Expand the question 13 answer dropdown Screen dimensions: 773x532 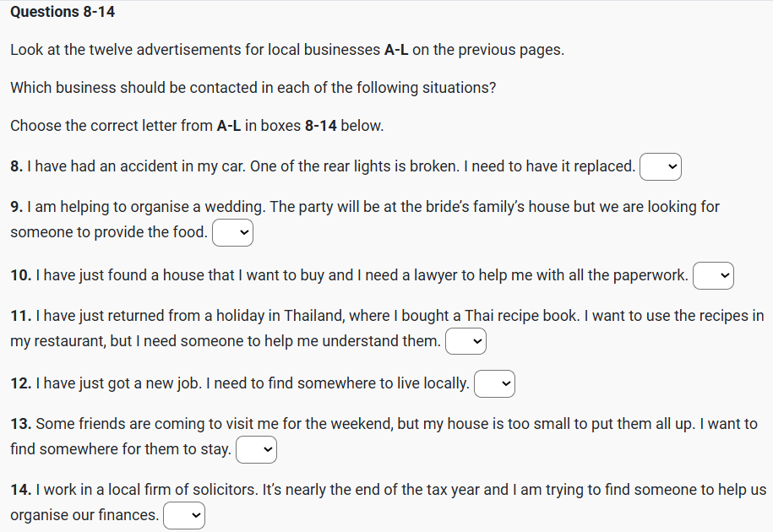(x=256, y=450)
